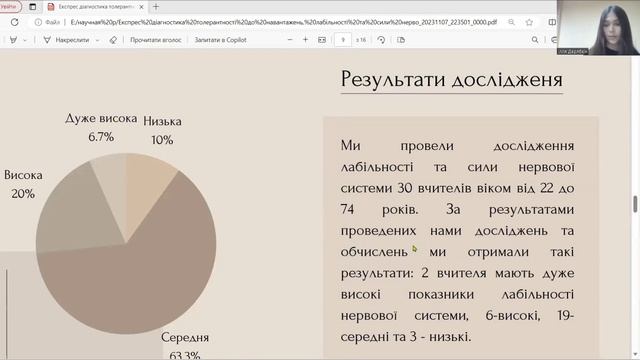Click Прочитати вголос read aloud
The image size is (640, 360).
tap(156, 40)
